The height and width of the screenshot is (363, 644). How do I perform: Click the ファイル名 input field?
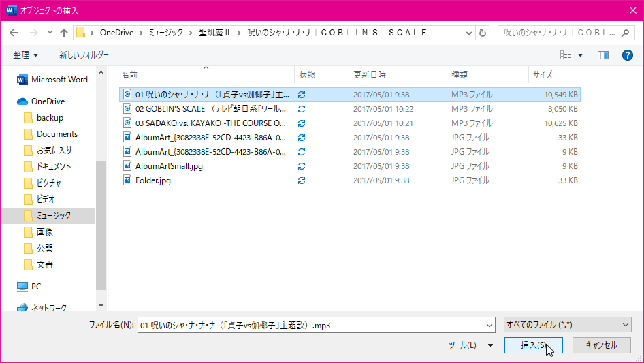311,325
